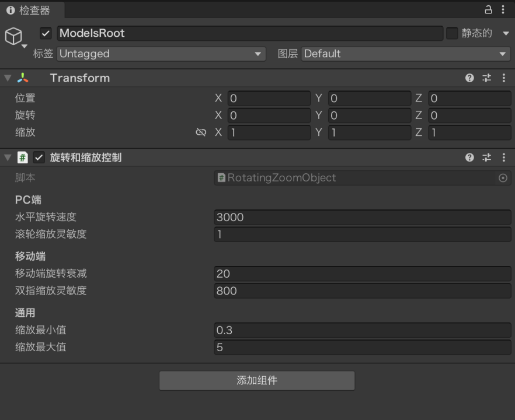Click the 水平旋转速度 property label
The width and height of the screenshot is (515, 420).
click(46, 217)
